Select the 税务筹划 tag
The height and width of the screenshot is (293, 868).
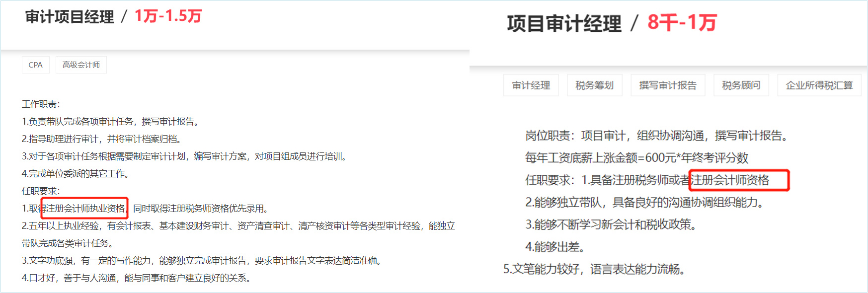594,85
